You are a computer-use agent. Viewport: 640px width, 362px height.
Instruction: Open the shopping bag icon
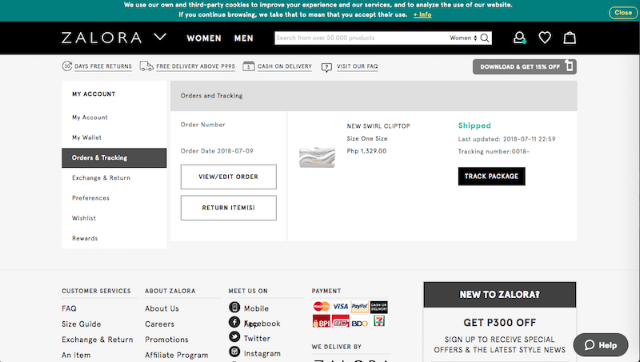click(x=570, y=38)
